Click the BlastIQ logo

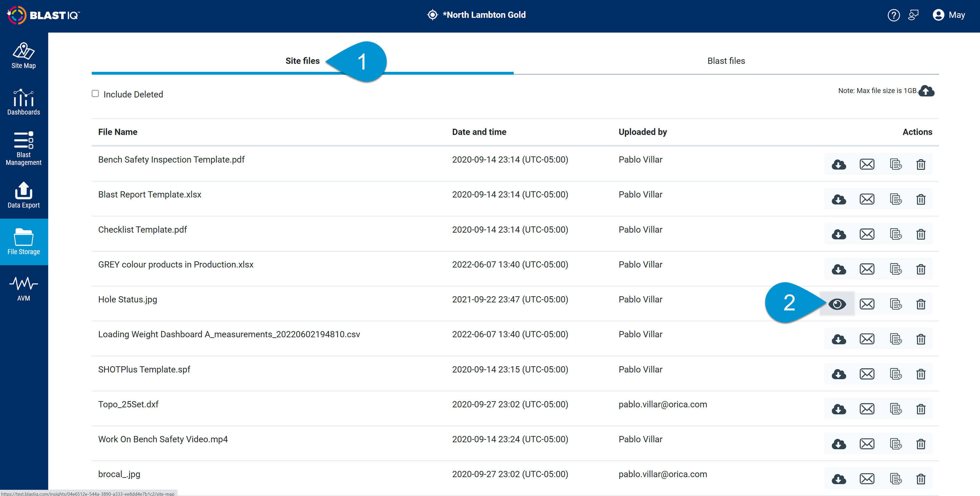pyautogui.click(x=43, y=15)
